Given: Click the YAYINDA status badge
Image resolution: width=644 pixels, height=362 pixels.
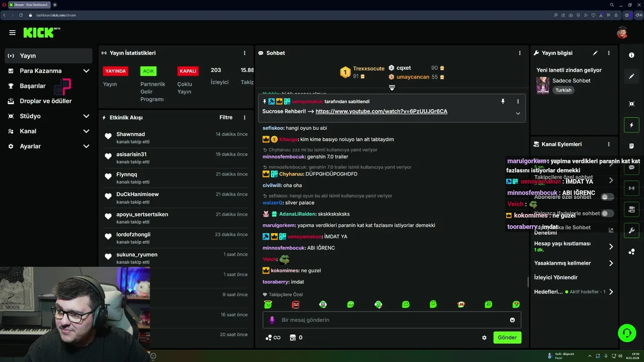Looking at the screenshot, I should coord(116,71).
